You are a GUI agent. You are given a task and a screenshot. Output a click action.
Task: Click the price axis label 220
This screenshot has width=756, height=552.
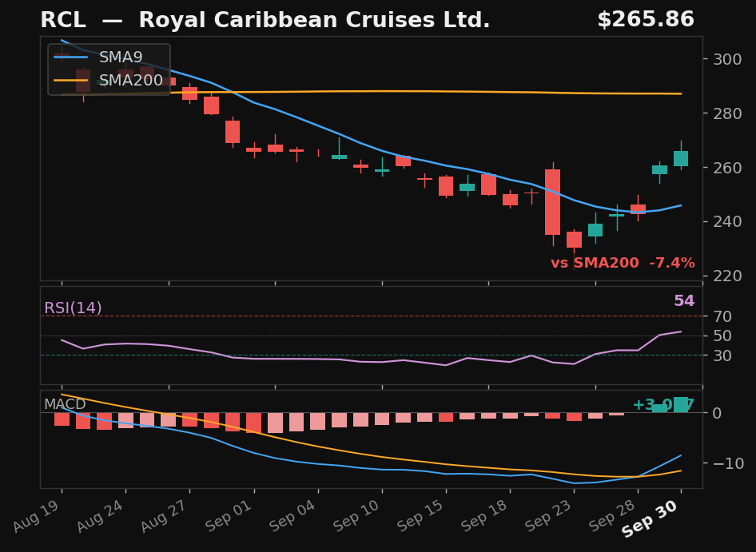click(727, 276)
